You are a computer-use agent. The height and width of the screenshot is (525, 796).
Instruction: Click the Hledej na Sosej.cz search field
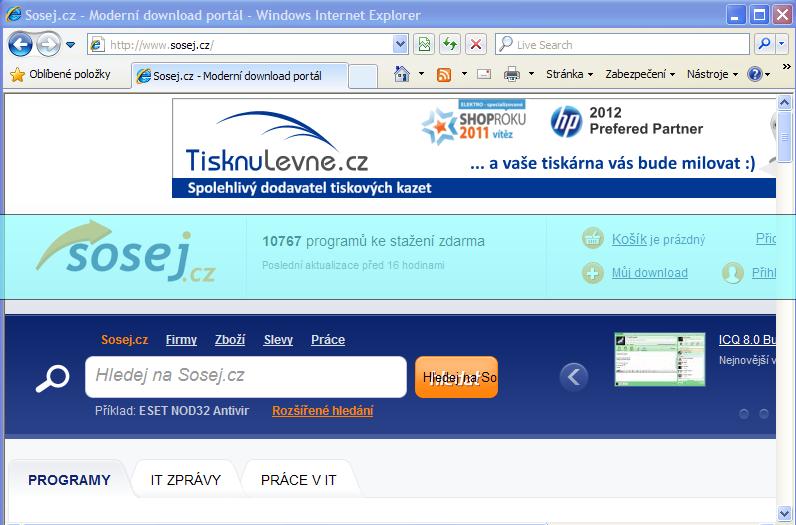click(246, 377)
